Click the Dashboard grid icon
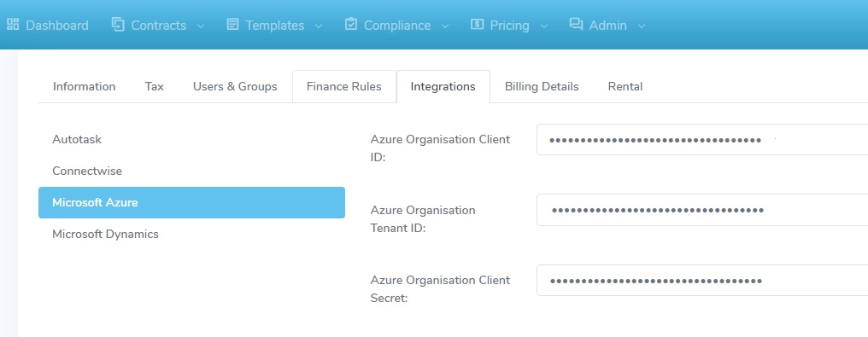Viewport: 868px width, 337px height. 13,24
